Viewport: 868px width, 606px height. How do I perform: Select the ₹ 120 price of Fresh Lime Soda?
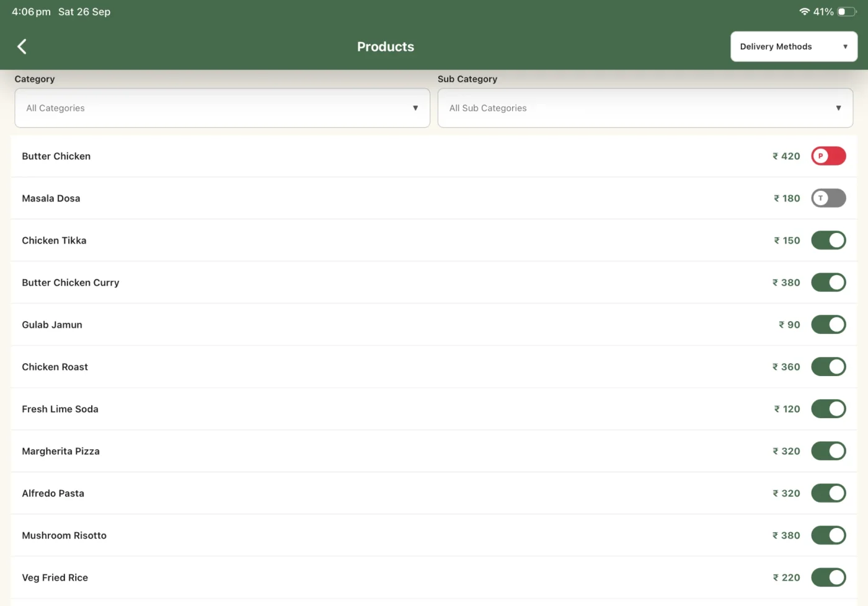787,409
